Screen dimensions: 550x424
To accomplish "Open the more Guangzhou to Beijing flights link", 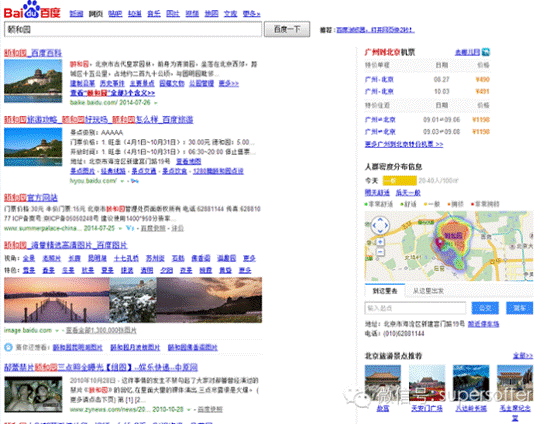I will [404, 144].
